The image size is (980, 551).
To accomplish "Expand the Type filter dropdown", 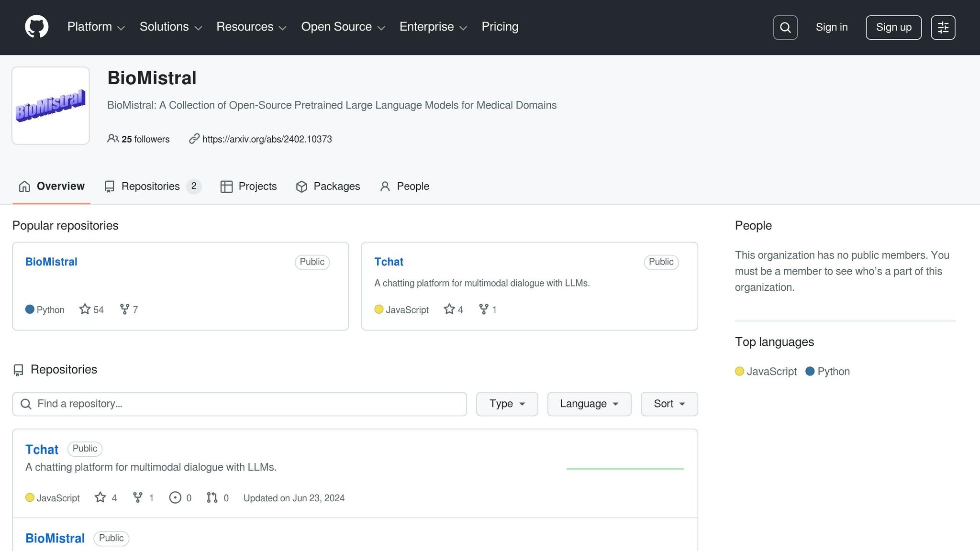I will point(507,404).
